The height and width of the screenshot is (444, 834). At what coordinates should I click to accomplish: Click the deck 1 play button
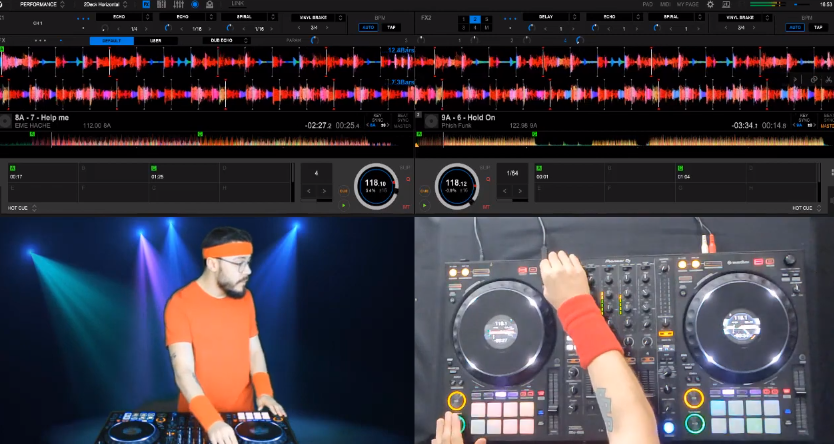tap(344, 205)
